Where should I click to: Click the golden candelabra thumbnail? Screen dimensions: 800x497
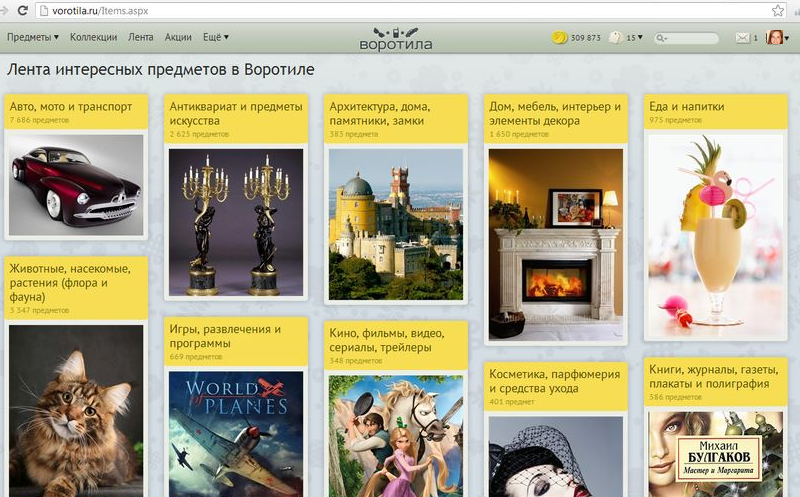pyautogui.click(x=236, y=222)
